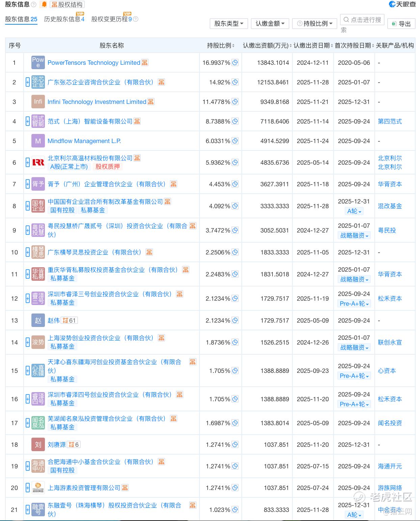Screen dimensions: 420x521
Task: Open equity structure icon for 胥予（广州）企业管理合伙企业
Action: coord(174,184)
